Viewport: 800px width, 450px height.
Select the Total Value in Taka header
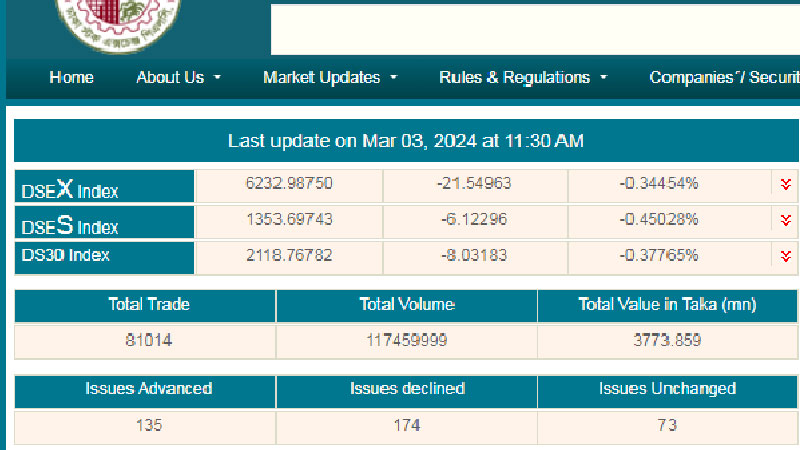click(x=667, y=305)
